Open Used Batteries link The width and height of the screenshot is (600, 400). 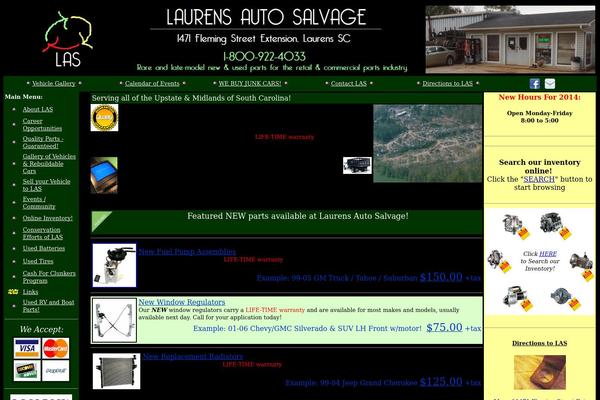44,248
